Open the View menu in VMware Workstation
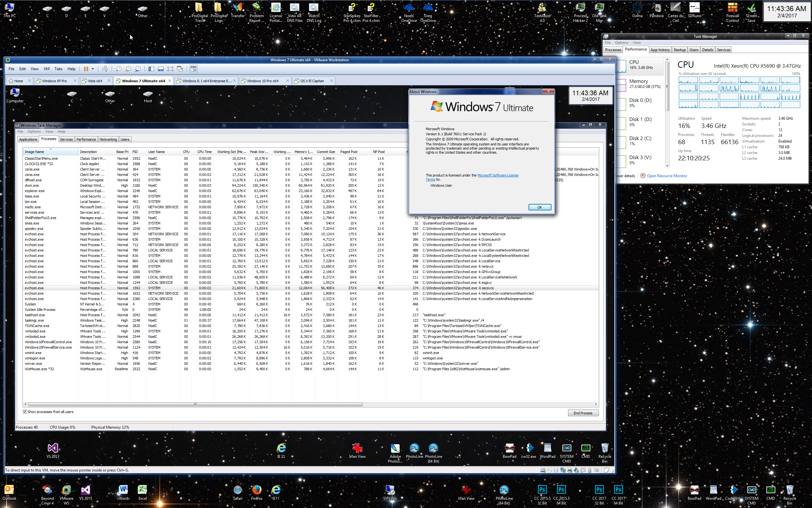The width and height of the screenshot is (812, 508). coord(35,69)
